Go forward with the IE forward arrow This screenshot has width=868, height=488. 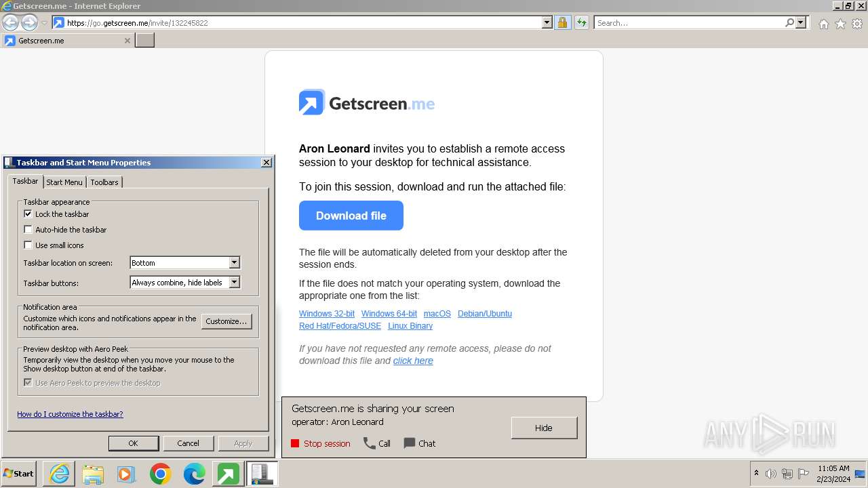click(29, 22)
